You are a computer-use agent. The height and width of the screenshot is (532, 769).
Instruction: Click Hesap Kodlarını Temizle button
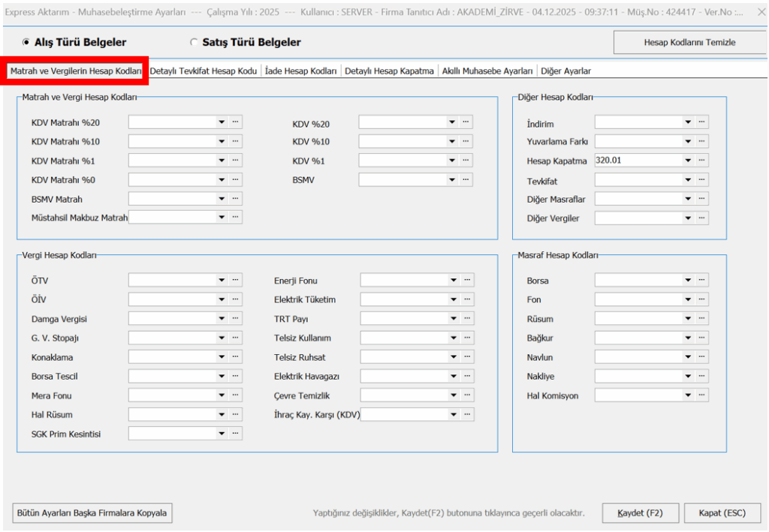click(689, 42)
